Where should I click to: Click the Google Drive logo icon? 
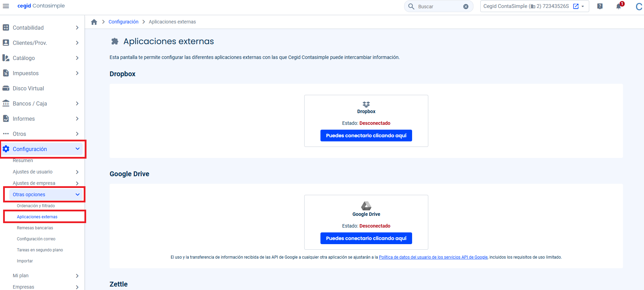366,206
